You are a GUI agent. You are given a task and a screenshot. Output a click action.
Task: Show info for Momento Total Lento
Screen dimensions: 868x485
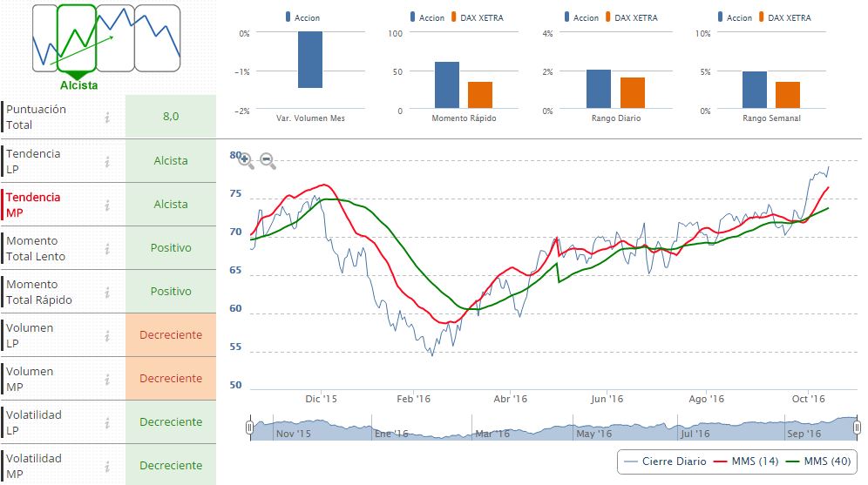[107, 248]
